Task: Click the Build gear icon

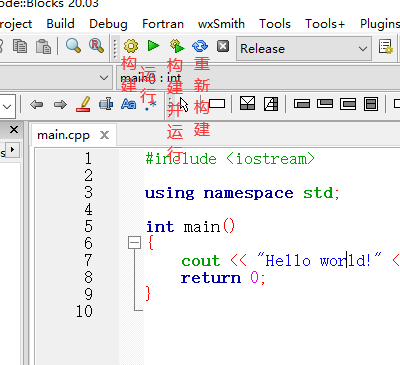Action: [x=131, y=46]
